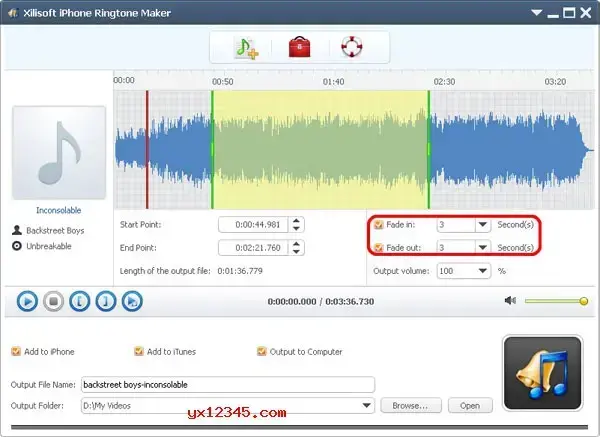Expand the Fade in seconds dropdown

483,225
